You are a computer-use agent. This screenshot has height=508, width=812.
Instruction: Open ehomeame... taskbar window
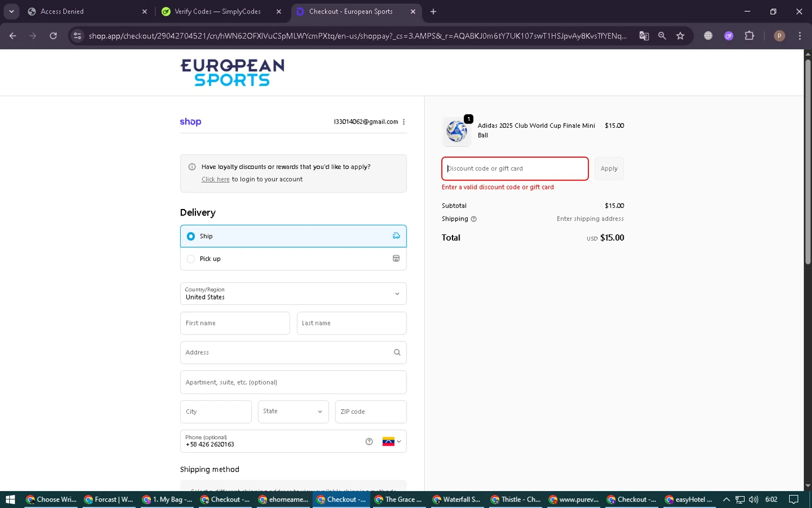click(284, 499)
